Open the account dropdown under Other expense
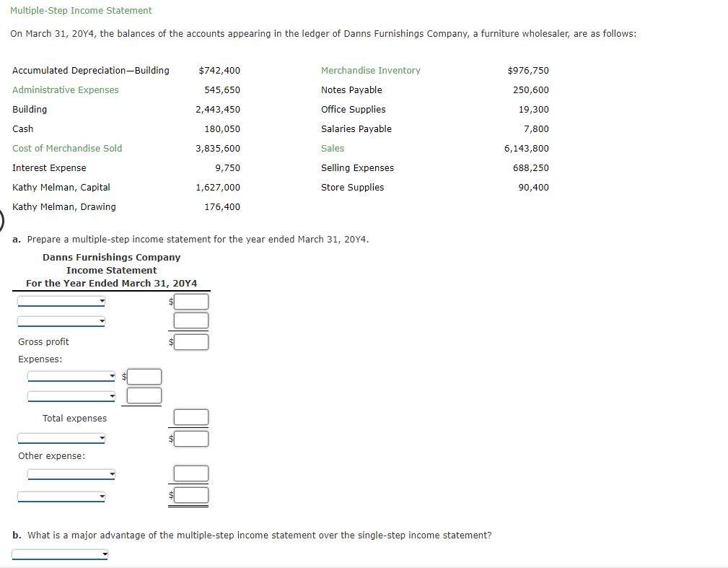This screenshot has width=728, height=568. (x=70, y=474)
